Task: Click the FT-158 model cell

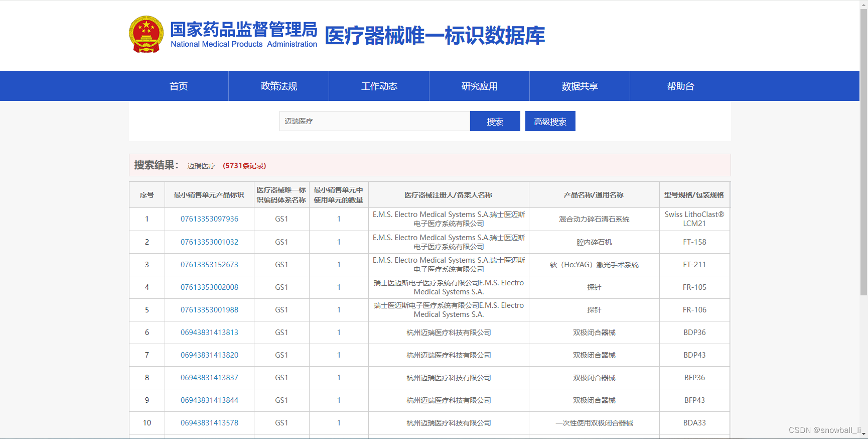Action: click(x=694, y=242)
